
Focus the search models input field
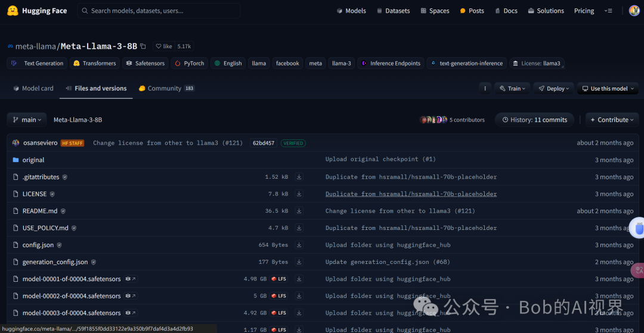pyautogui.click(x=159, y=11)
